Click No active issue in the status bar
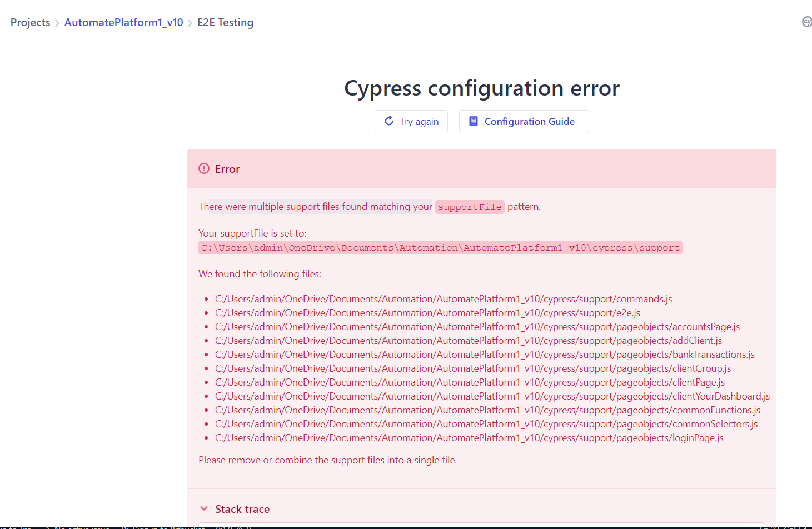This screenshot has height=529, width=812. 81,527
